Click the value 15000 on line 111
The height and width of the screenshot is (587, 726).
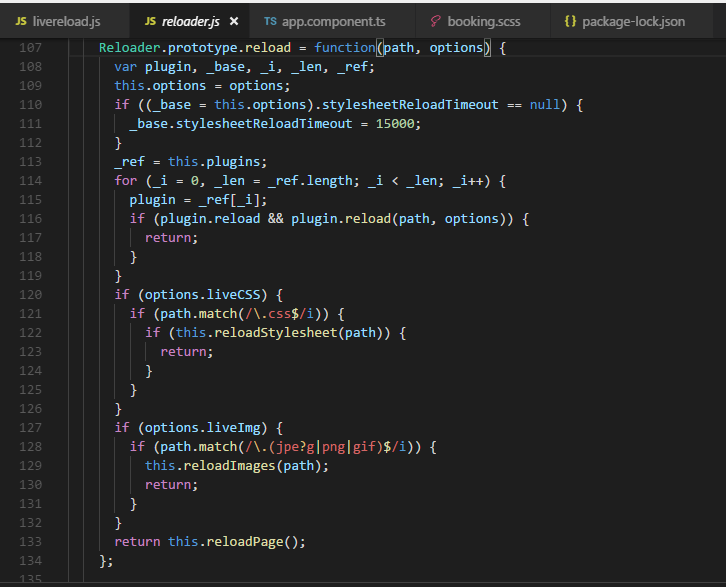[x=395, y=124]
